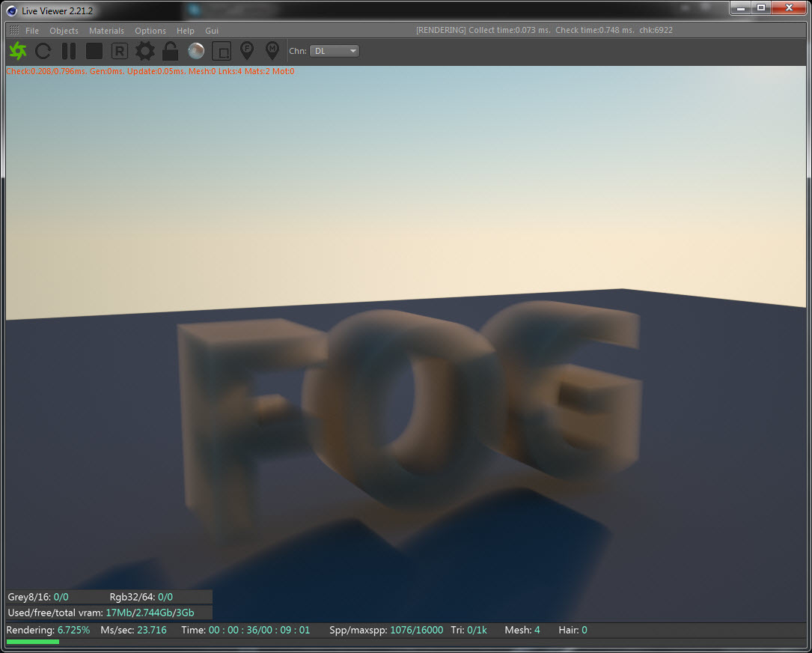This screenshot has height=653, width=812.
Task: Click the Tri 0/1k status entry
Action: click(x=468, y=631)
